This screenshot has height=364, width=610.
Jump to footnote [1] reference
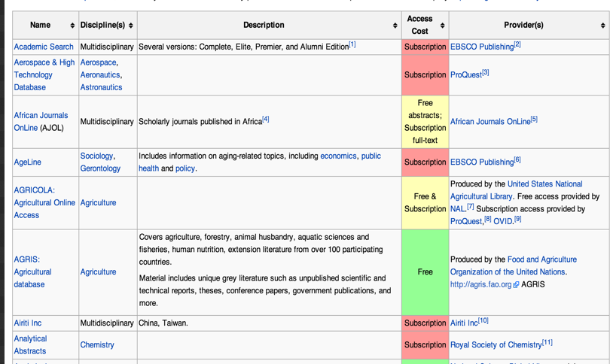[x=352, y=44]
